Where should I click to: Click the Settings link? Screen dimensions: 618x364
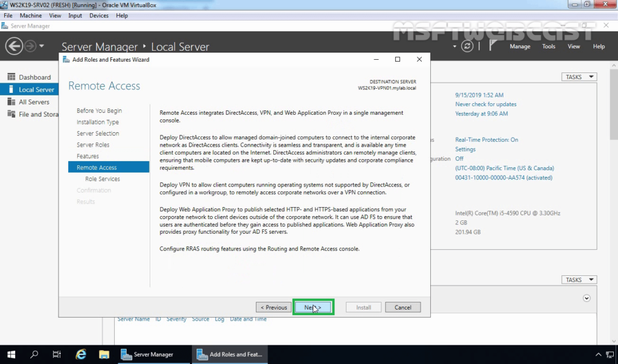[x=465, y=149]
